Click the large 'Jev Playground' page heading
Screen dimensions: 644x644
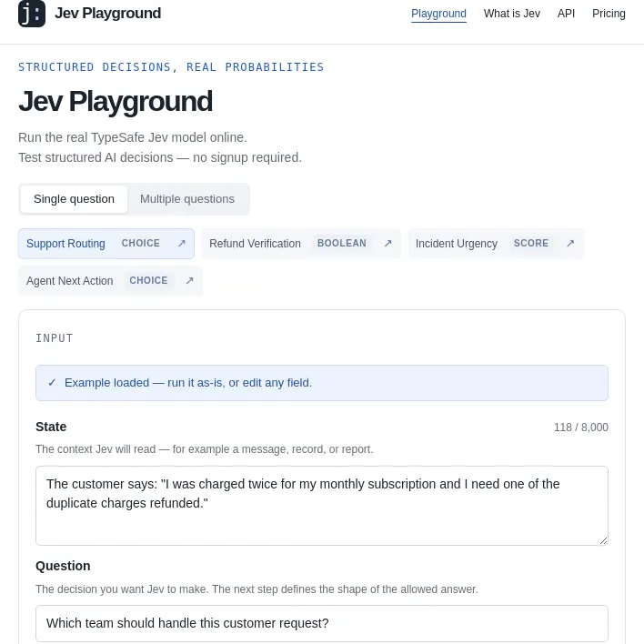(116, 101)
